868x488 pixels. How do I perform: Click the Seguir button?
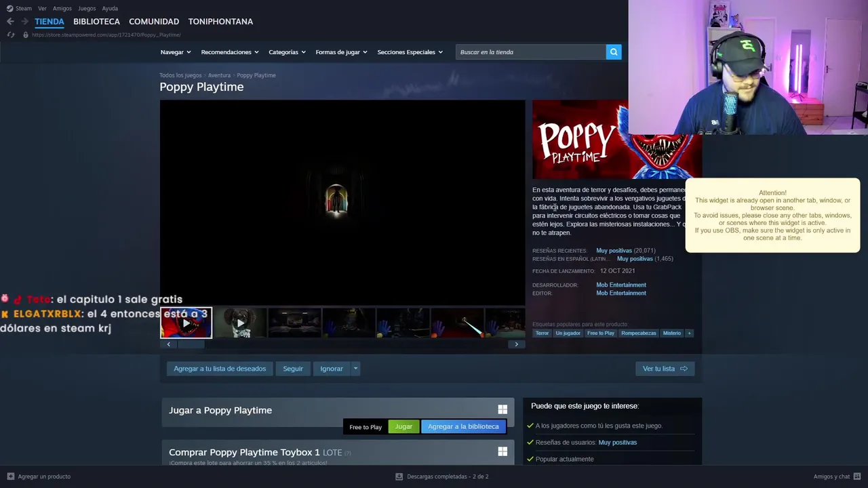(293, 369)
